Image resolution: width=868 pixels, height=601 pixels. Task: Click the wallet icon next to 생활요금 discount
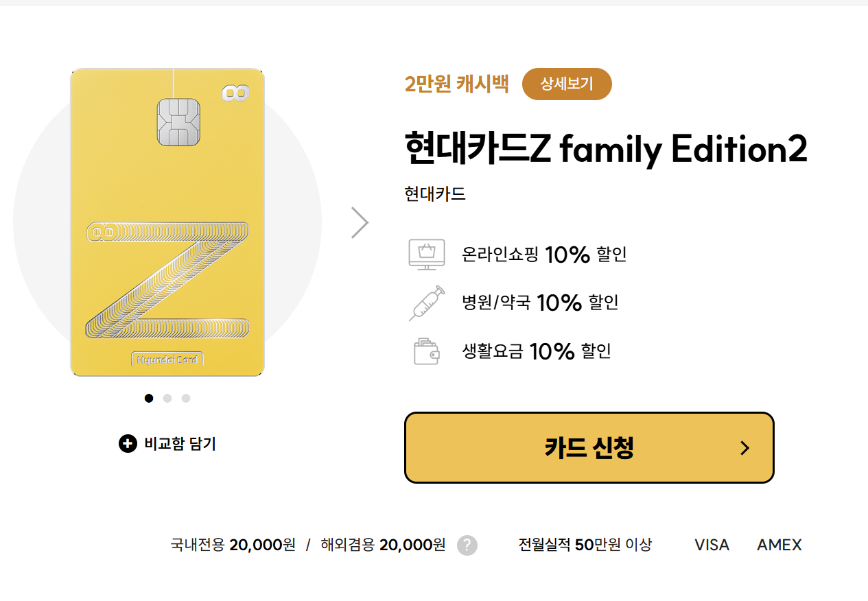(x=426, y=351)
